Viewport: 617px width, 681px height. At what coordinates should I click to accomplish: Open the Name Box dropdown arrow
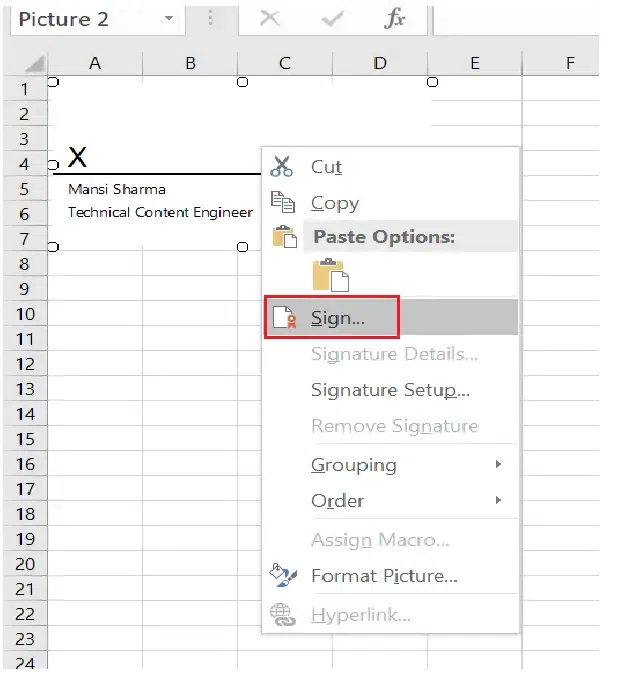[x=167, y=19]
